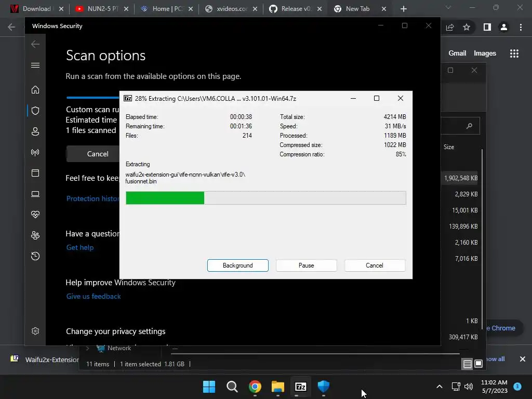
Task: Switch to the Home | PC tab
Action: (x=167, y=9)
